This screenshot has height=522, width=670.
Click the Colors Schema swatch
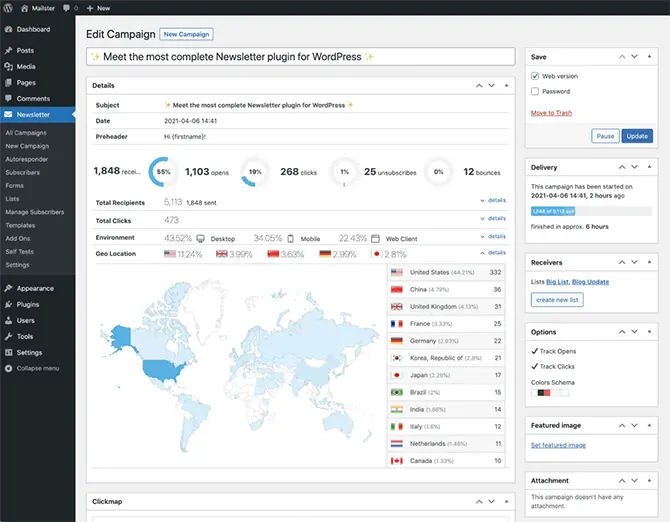click(x=550, y=393)
